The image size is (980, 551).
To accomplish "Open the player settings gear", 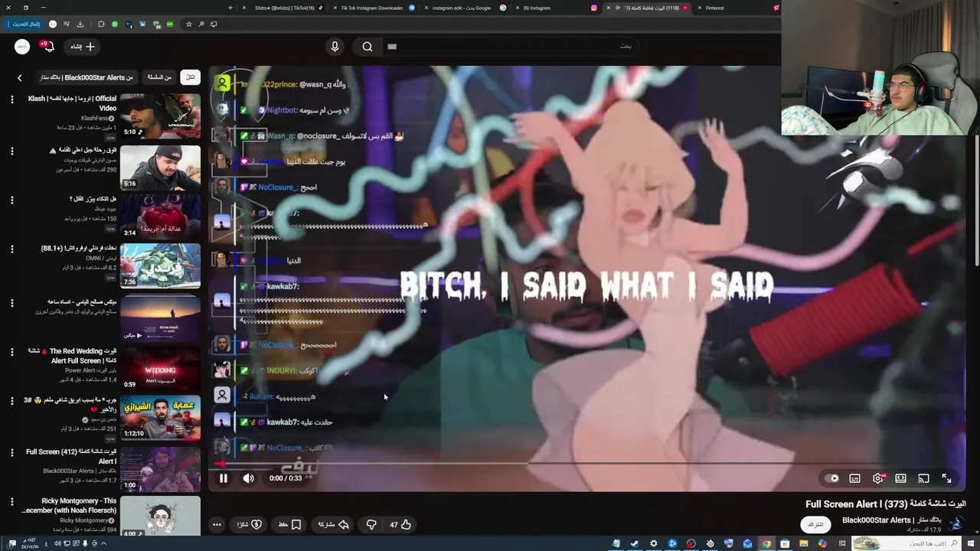I will 878,478.
